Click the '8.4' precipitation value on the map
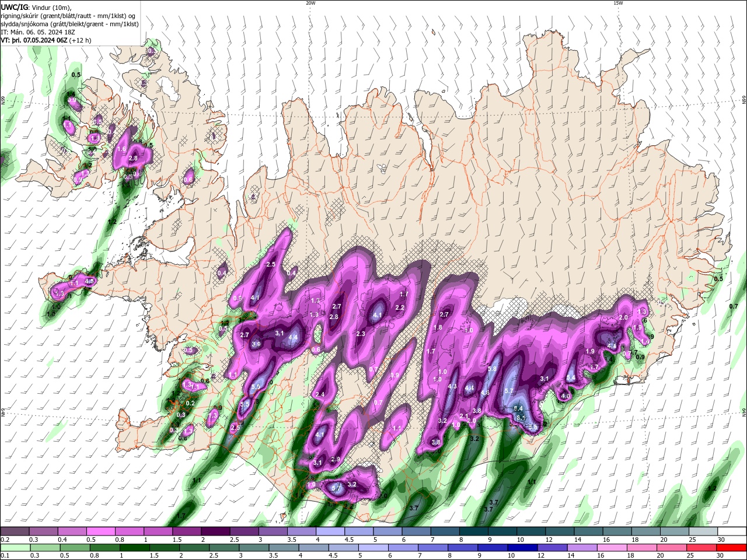 pos(518,408)
